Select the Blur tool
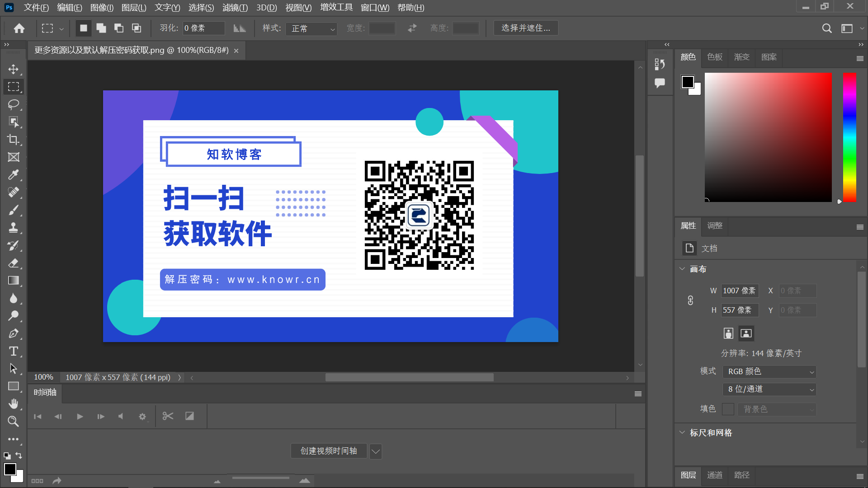Screen dimensions: 868x488 [x=14, y=298]
